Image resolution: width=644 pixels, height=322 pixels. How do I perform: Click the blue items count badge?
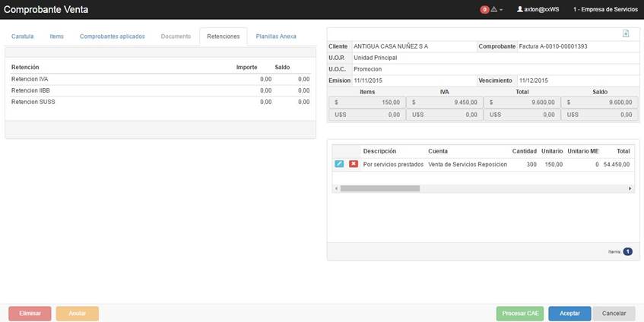(627, 251)
